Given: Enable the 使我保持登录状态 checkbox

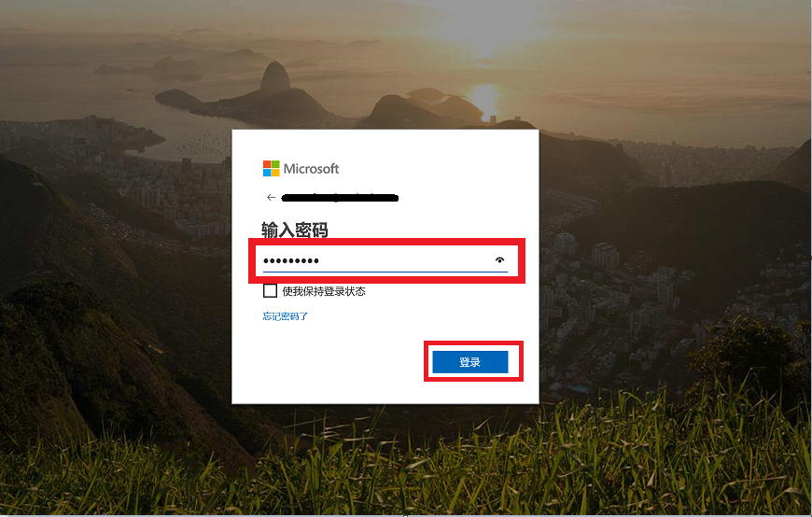Looking at the screenshot, I should click(x=270, y=290).
